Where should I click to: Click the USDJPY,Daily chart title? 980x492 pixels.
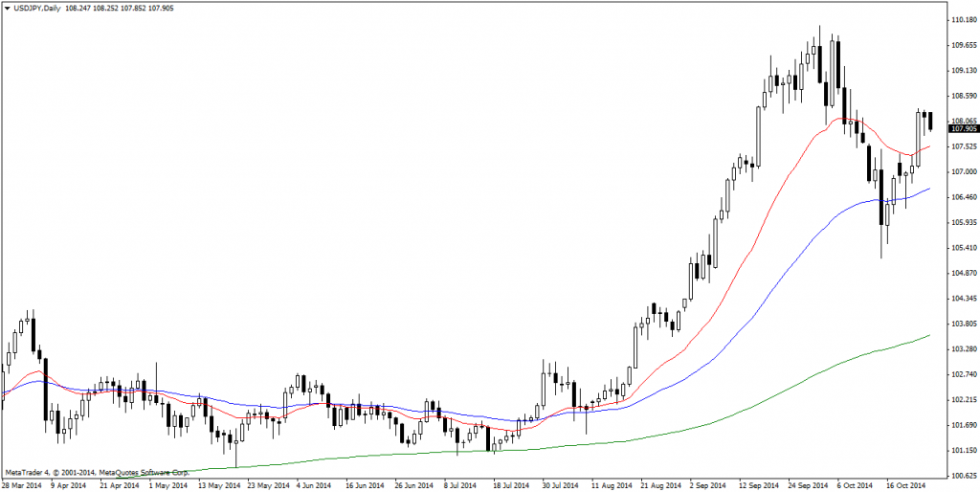(x=38, y=8)
